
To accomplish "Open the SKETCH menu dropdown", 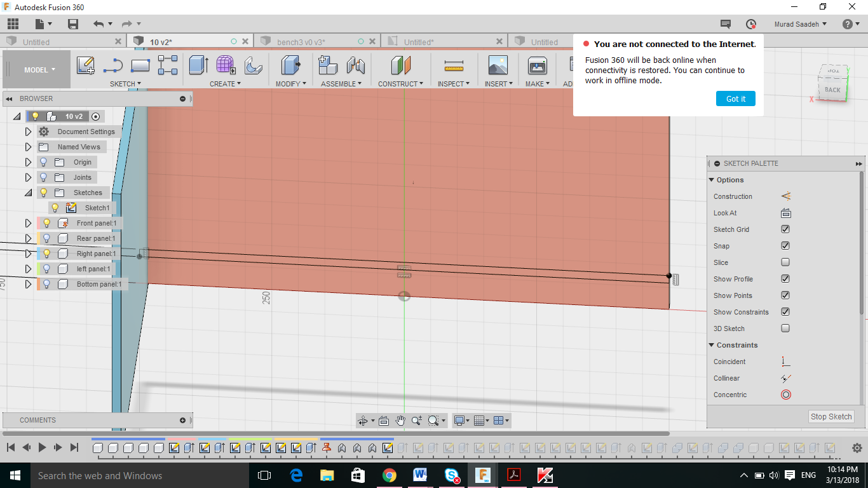I will [125, 84].
